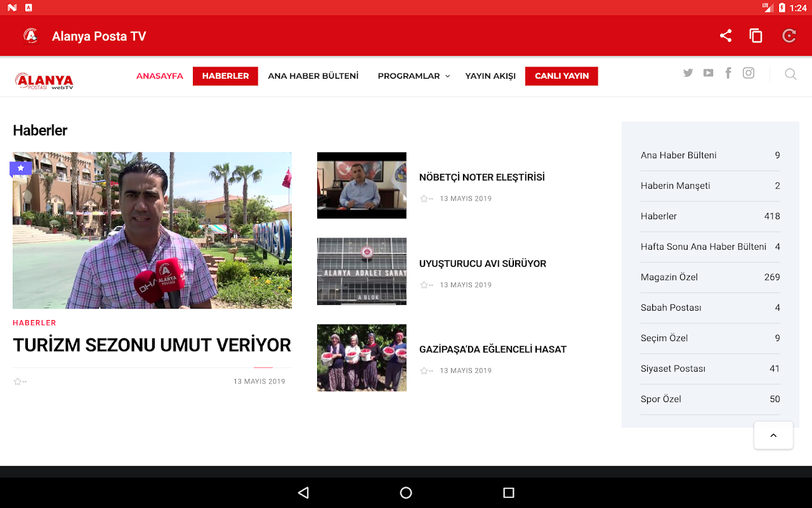Click the count 50 beside Spor Özel
This screenshot has width=812, height=508.
pyautogui.click(x=775, y=399)
